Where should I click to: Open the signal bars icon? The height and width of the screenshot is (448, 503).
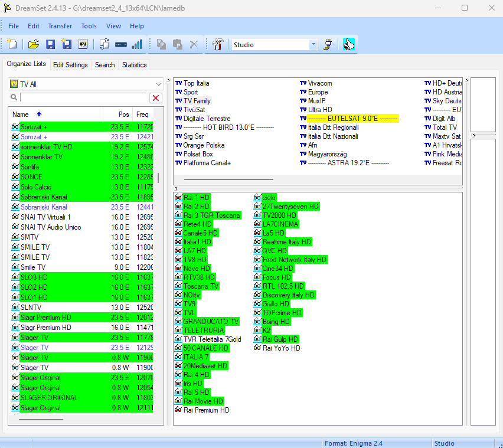137,44
